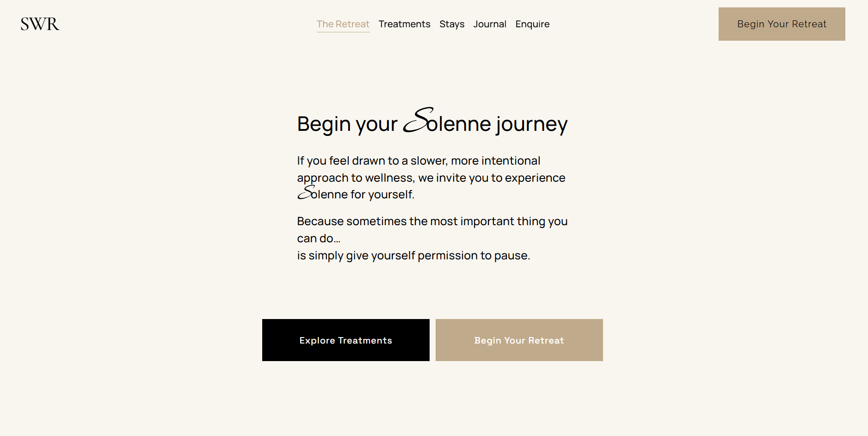The image size is (868, 436).
Task: Click the black Explore Treatments button
Action: pos(346,340)
